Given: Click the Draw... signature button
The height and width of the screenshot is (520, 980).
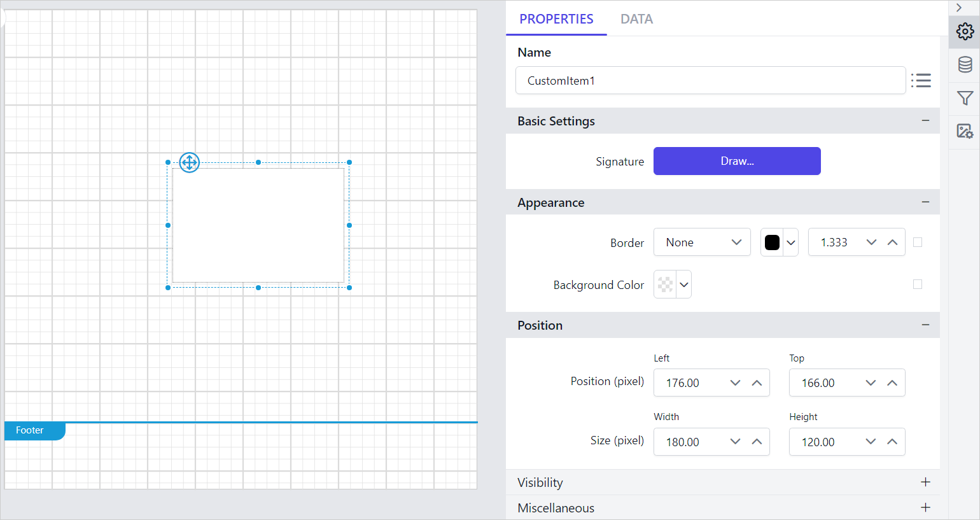Looking at the screenshot, I should (737, 161).
